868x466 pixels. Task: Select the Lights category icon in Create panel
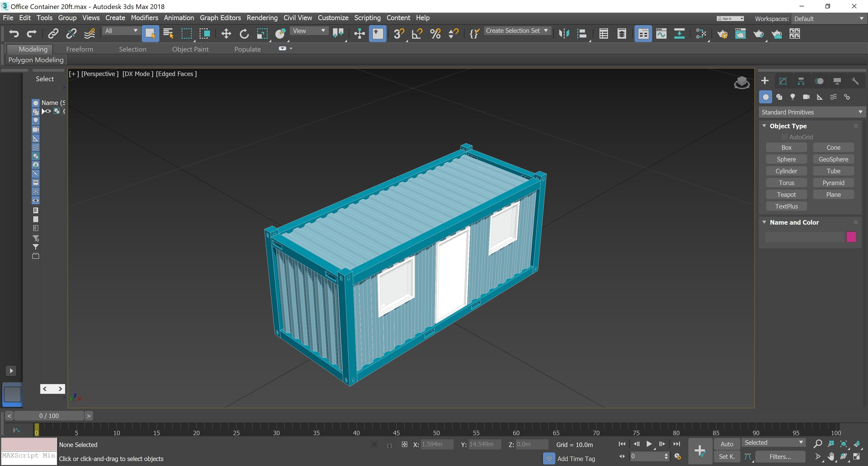pyautogui.click(x=793, y=97)
